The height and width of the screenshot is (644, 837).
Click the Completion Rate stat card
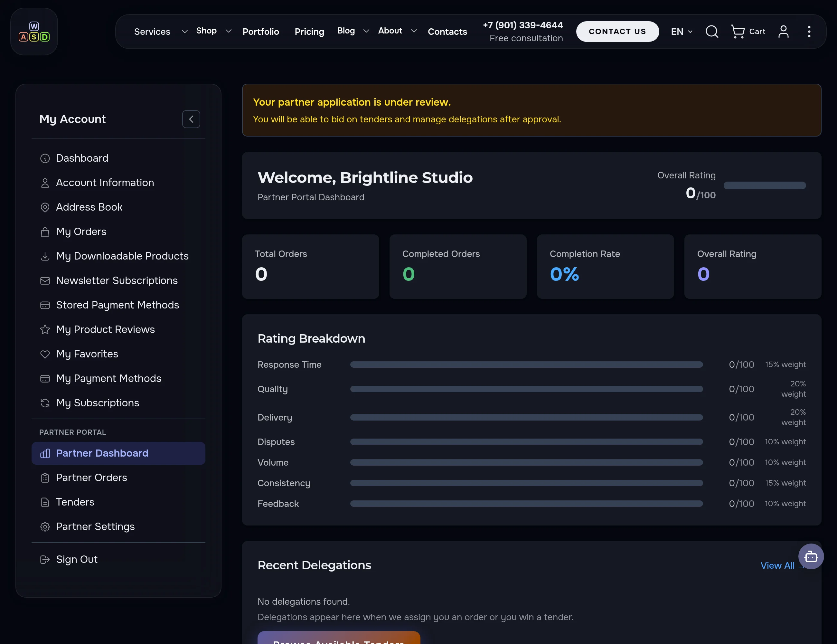pos(605,267)
